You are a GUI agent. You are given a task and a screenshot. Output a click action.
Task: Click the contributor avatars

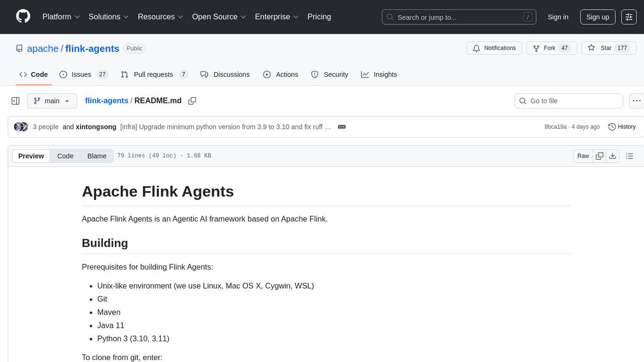click(21, 127)
